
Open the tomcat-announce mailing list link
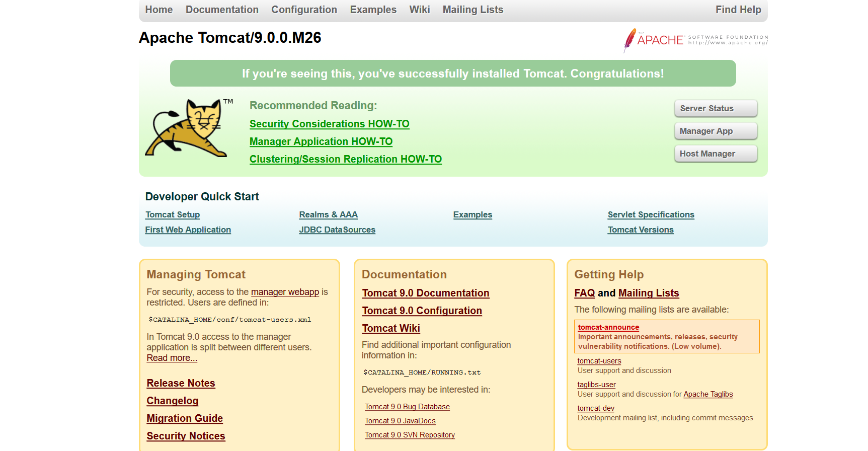click(x=608, y=327)
